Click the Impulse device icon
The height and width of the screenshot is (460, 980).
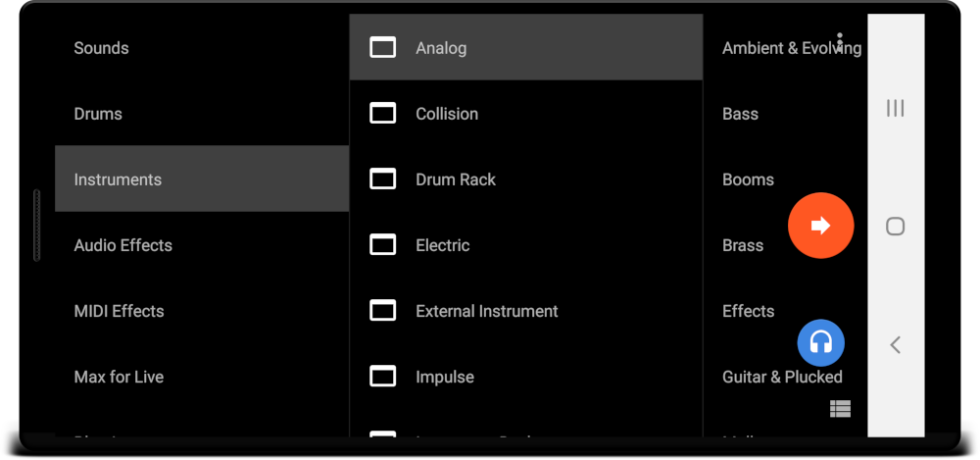point(382,377)
